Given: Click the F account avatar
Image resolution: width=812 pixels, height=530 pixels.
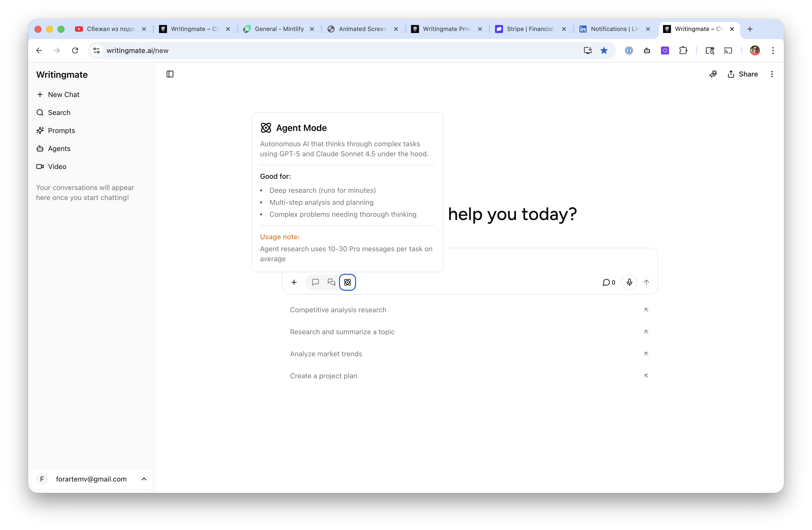Looking at the screenshot, I should [x=42, y=479].
